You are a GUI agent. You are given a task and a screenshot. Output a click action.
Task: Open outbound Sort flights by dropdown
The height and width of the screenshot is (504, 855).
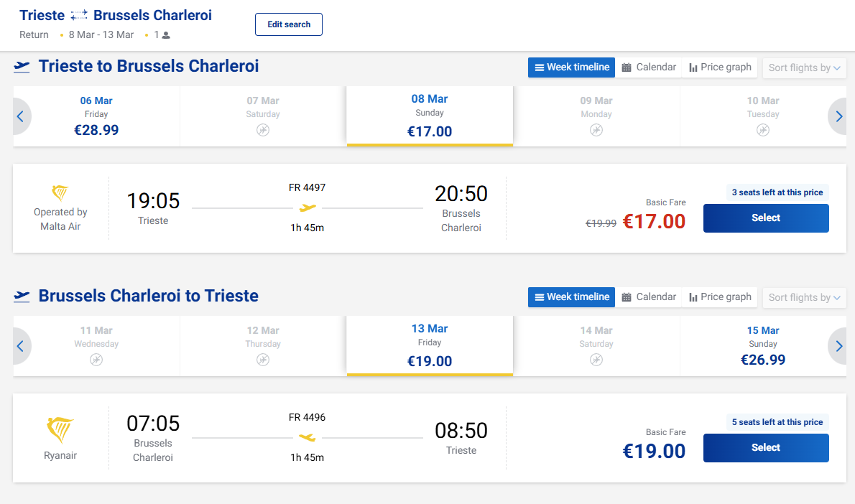click(804, 67)
